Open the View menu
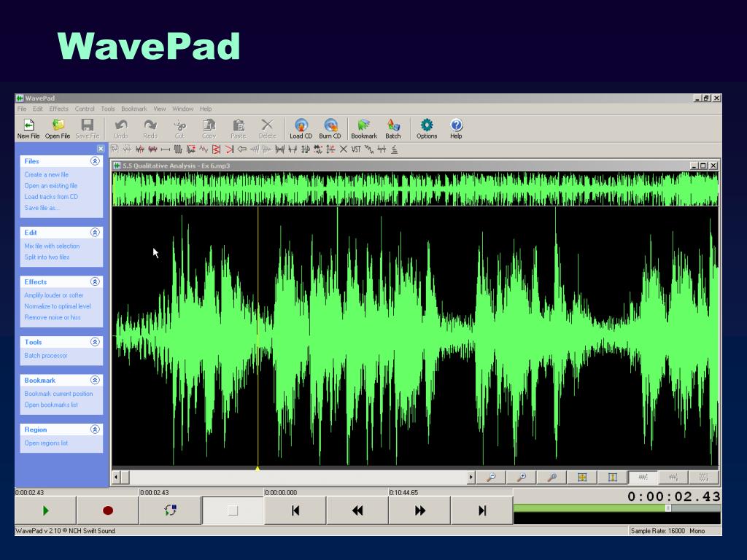Screen dimensions: 747x560 [160, 109]
